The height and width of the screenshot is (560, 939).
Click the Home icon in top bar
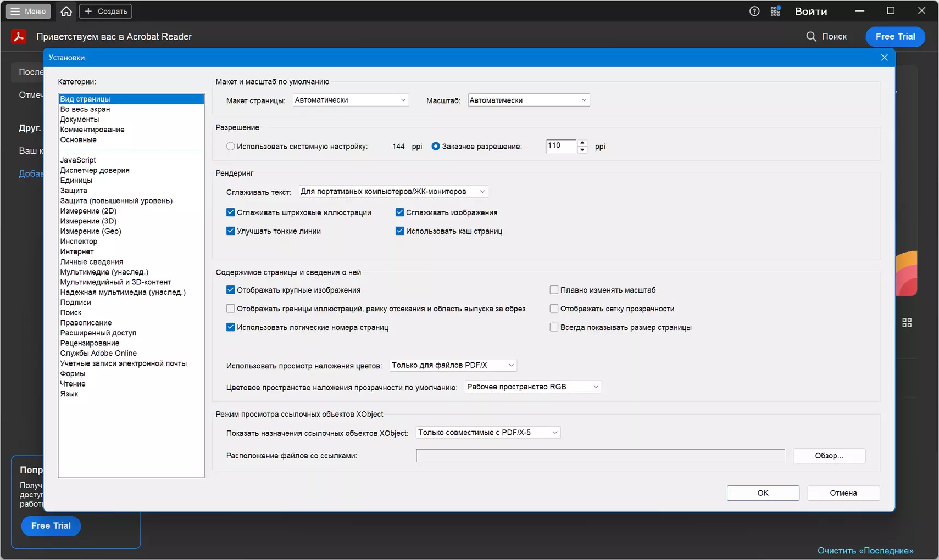click(66, 11)
